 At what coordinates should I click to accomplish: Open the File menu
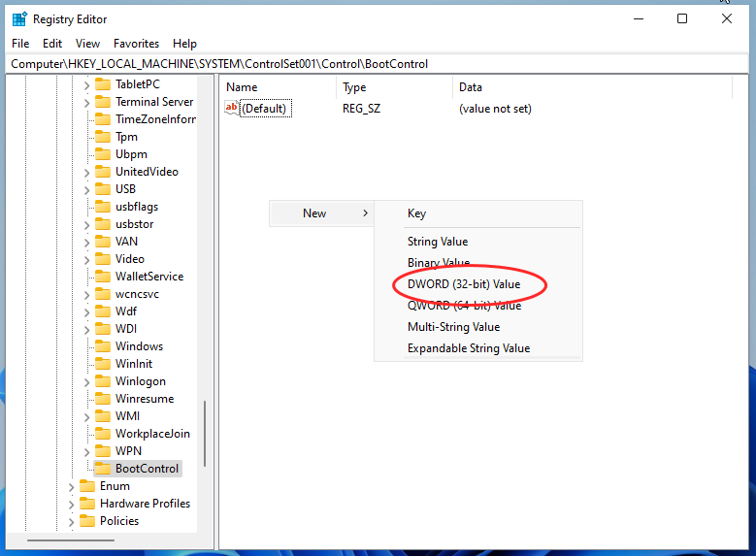(x=20, y=44)
